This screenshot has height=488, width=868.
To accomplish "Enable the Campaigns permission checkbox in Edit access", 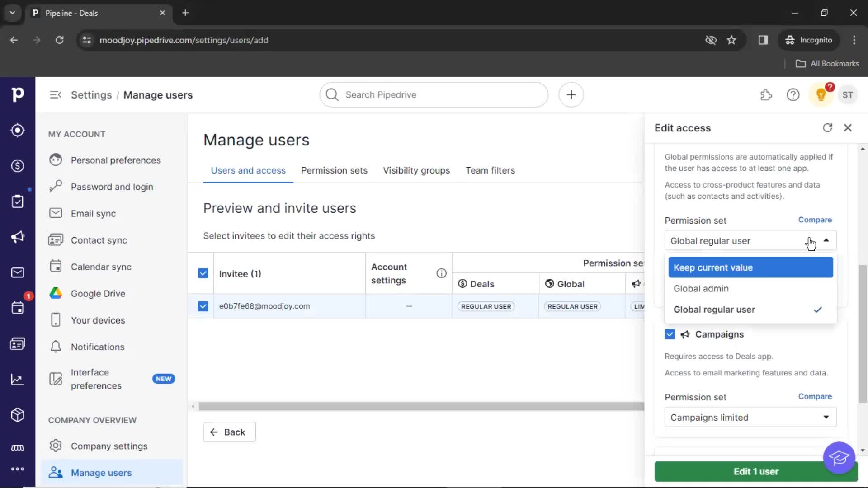I will 670,334.
